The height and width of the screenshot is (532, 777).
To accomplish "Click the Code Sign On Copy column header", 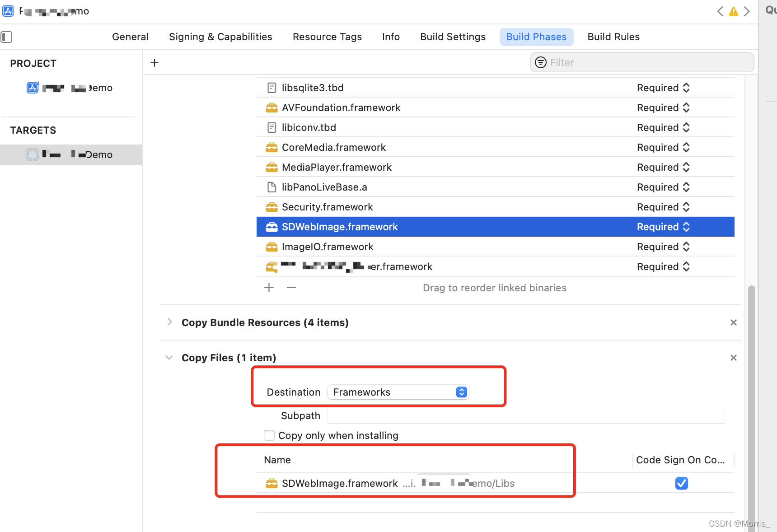I will click(680, 460).
